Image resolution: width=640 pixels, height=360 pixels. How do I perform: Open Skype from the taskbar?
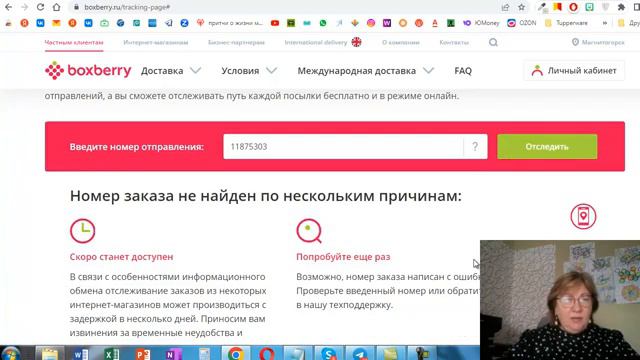pos(329,353)
